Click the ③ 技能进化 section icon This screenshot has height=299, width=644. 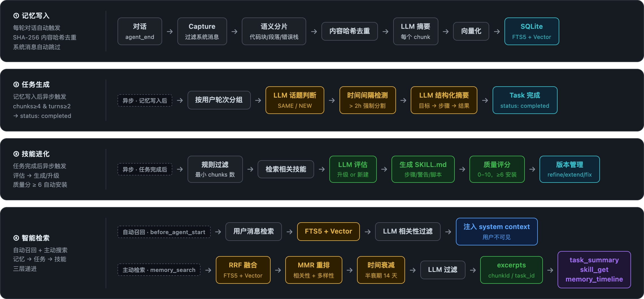(16, 154)
